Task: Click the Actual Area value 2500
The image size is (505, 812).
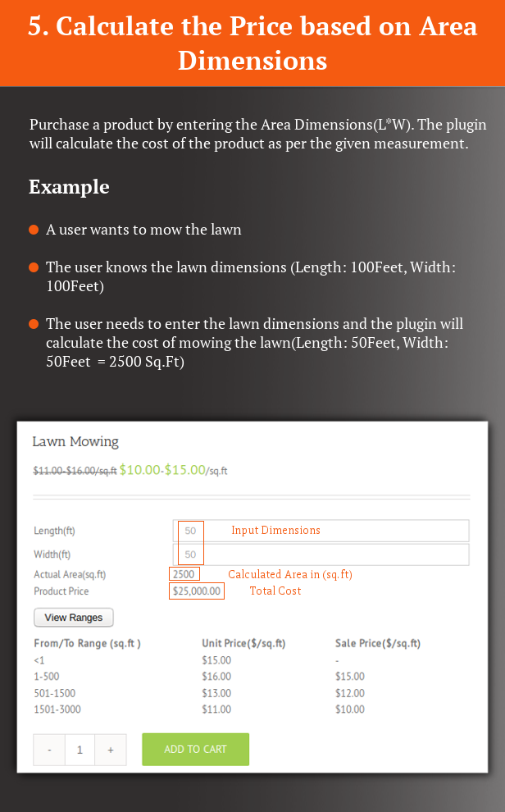Action: 184,574
